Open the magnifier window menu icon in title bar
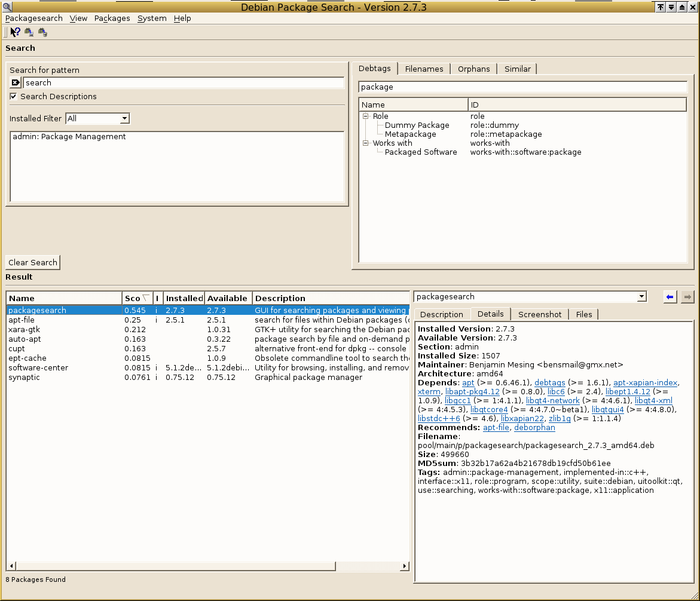Image resolution: width=700 pixels, height=601 pixels. (x=7, y=7)
